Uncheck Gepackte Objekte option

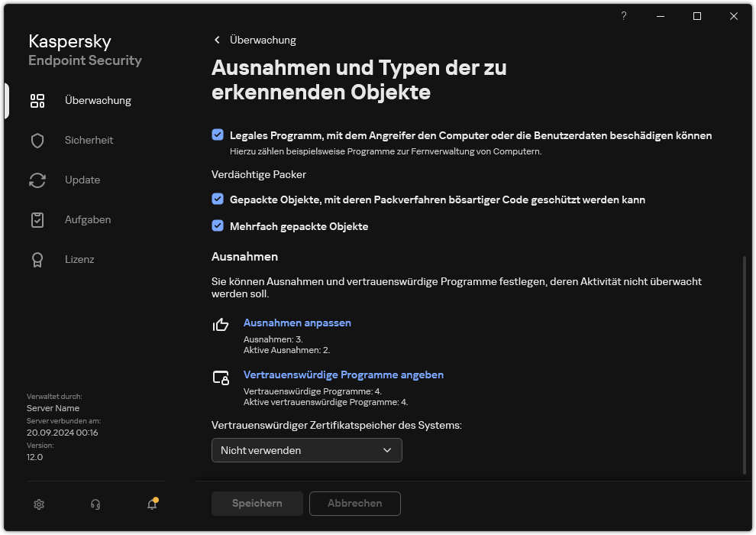coord(216,200)
